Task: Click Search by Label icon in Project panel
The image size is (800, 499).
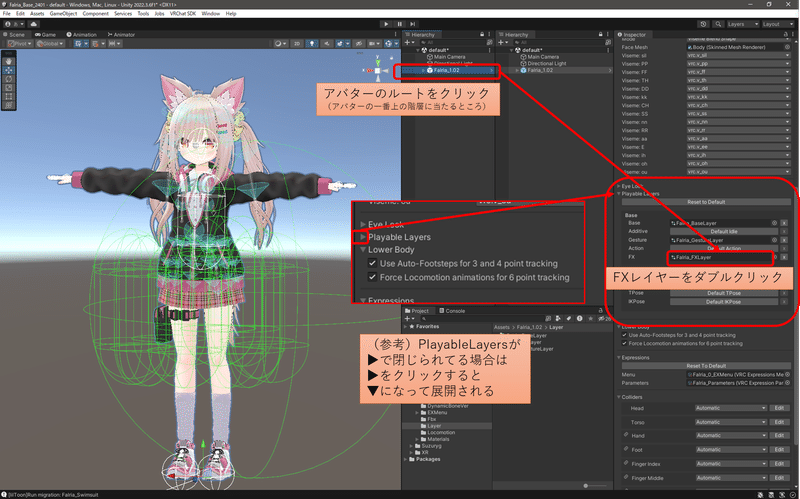Action: [x=569, y=318]
